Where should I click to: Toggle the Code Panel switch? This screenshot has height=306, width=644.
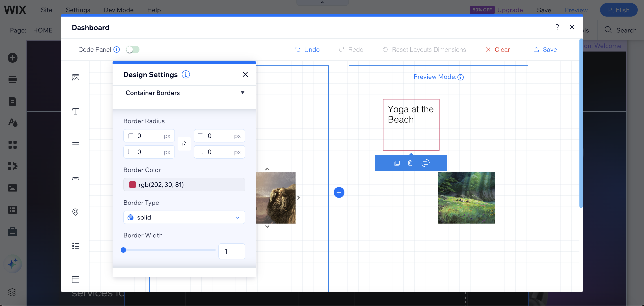coord(133,50)
